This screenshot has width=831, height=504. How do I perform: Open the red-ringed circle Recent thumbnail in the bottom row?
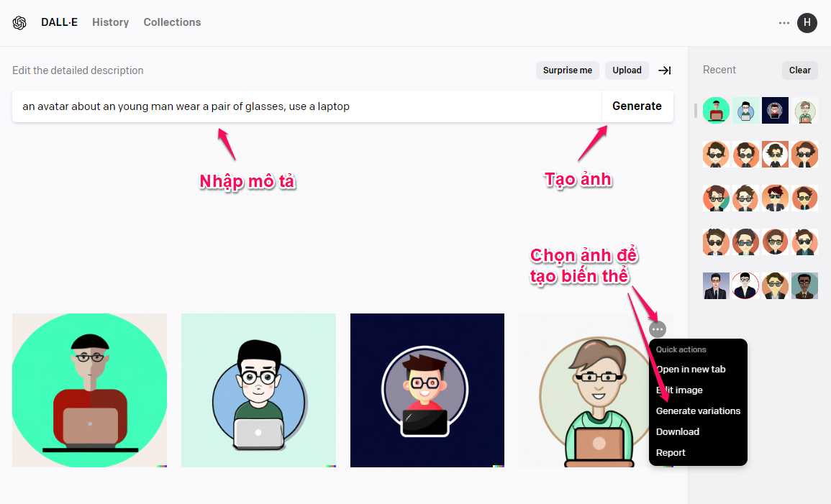tap(745, 286)
